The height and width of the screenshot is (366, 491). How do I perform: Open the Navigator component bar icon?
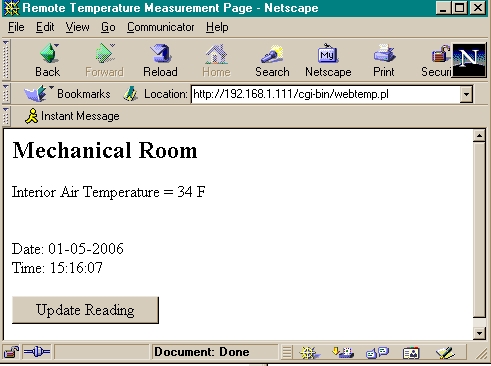pyautogui.click(x=309, y=352)
